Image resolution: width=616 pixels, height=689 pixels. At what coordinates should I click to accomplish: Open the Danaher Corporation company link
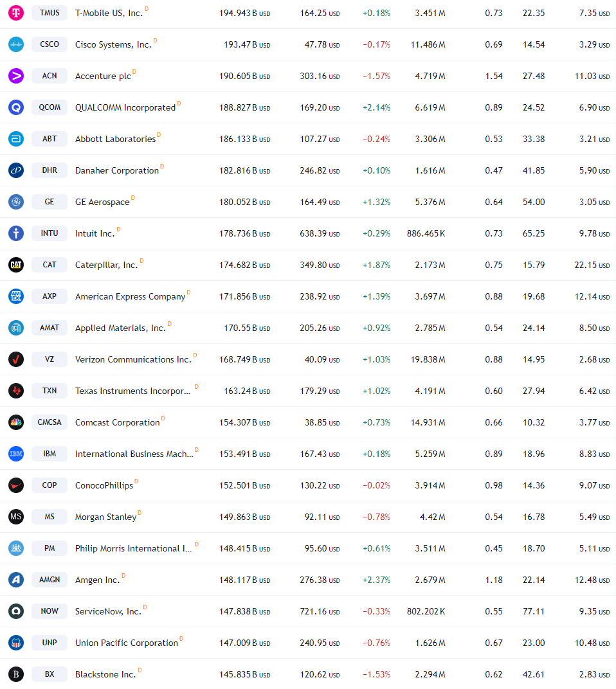tap(117, 170)
